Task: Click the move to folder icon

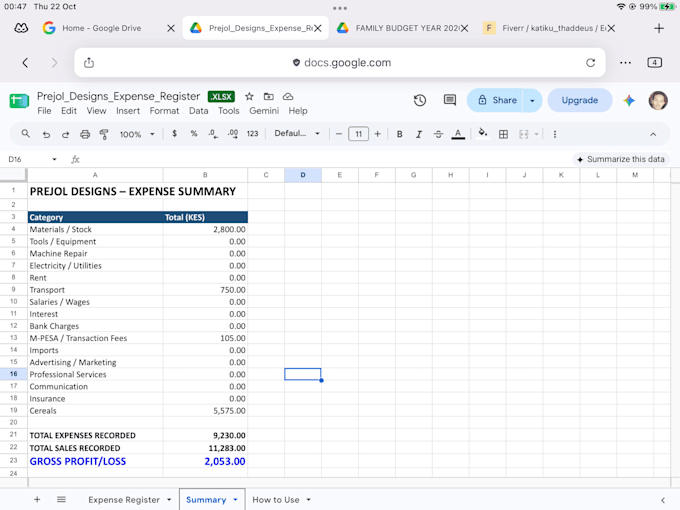Action: 269,96
